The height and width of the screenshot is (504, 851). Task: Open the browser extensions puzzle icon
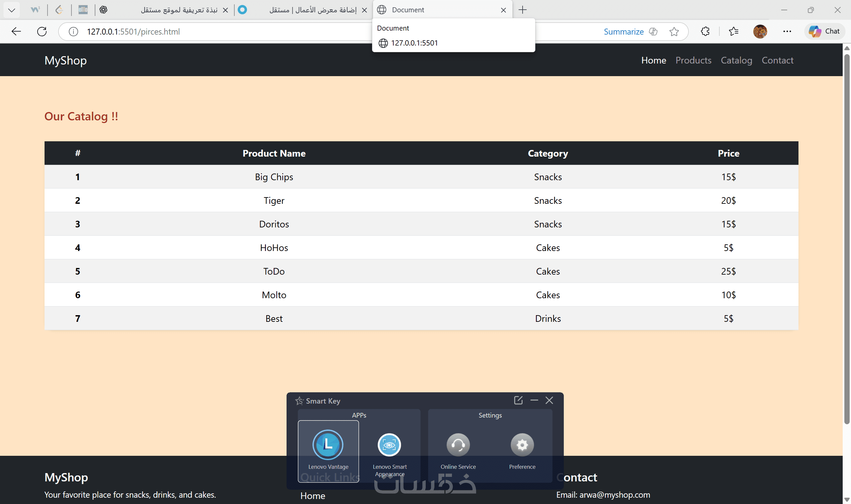pos(705,32)
